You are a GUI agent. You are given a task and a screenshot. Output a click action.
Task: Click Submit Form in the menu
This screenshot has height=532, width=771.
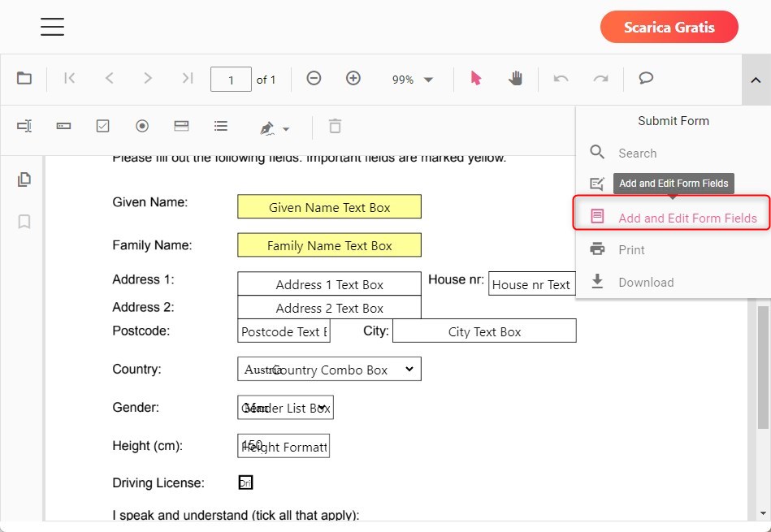coord(673,121)
